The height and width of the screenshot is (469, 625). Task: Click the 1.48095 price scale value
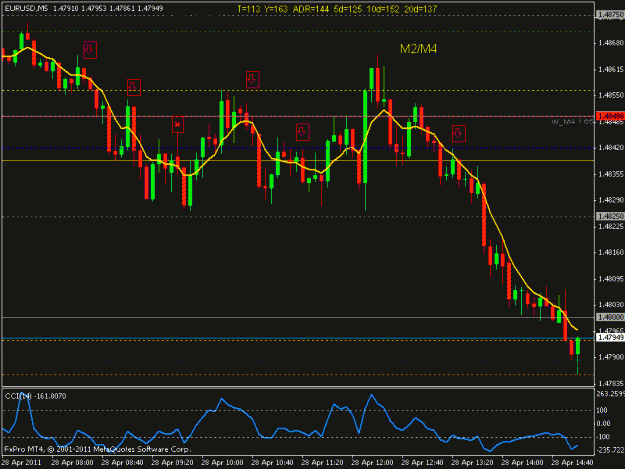click(x=610, y=279)
